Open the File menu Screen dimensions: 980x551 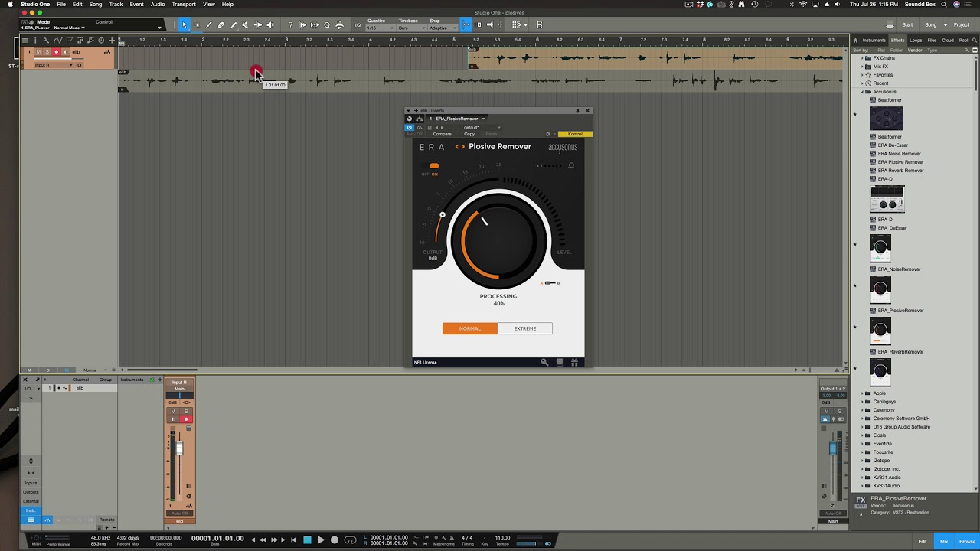[61, 4]
